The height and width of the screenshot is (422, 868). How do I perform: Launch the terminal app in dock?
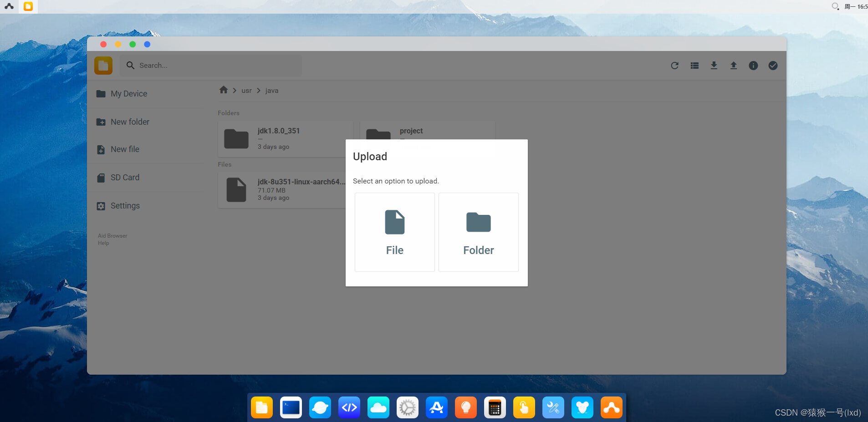pos(291,407)
